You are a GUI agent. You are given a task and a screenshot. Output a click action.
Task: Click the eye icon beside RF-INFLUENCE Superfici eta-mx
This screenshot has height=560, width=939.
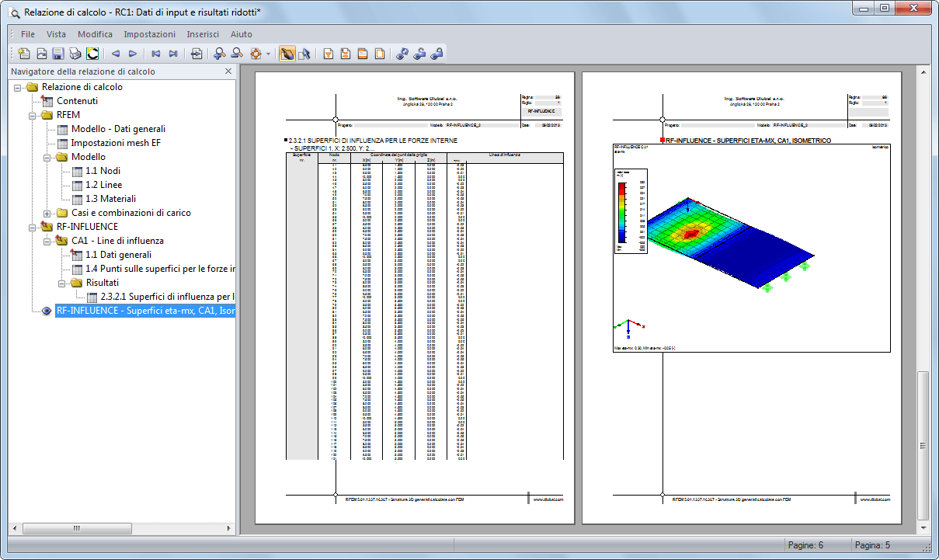click(x=47, y=311)
